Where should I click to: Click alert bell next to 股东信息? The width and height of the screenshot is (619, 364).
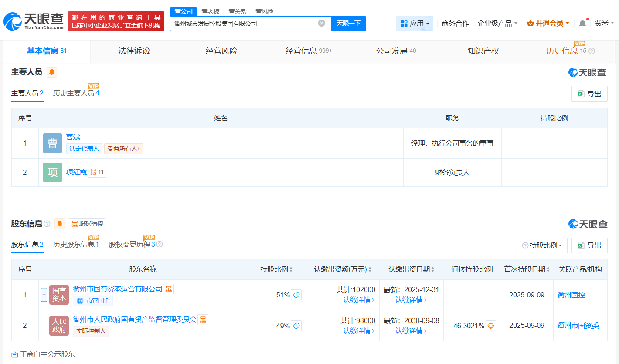click(x=60, y=224)
